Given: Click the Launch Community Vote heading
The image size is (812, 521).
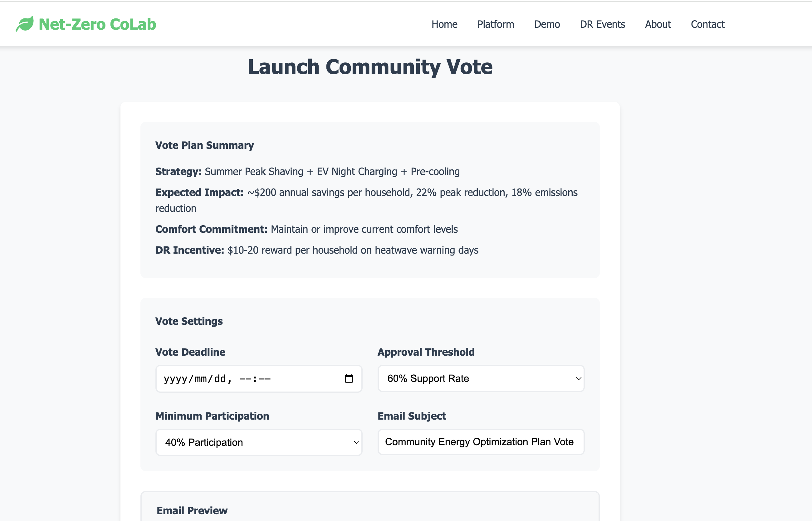Looking at the screenshot, I should [370, 67].
